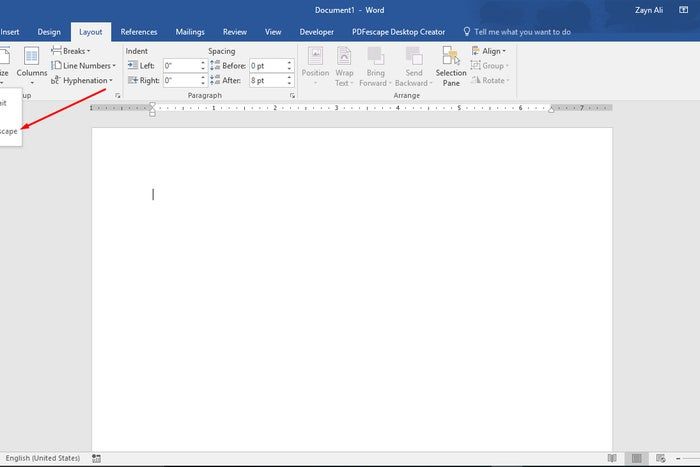The width and height of the screenshot is (700, 467).
Task: Open the Align dropdown in Arrange
Action: (489, 51)
